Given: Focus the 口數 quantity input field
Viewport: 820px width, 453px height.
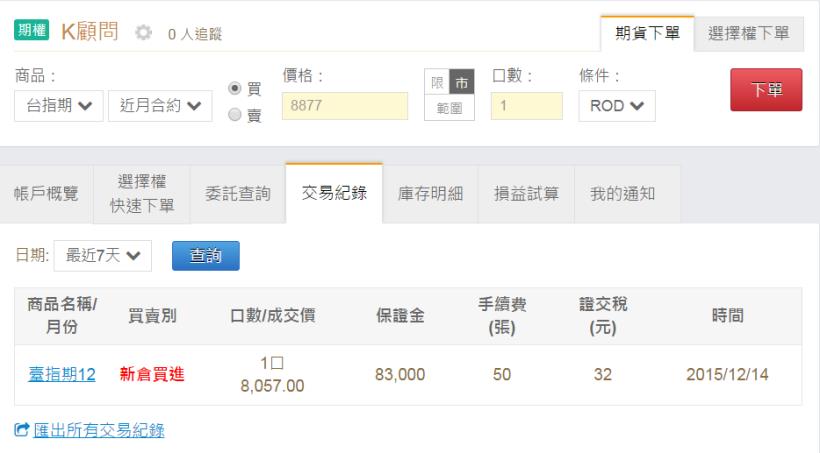Looking at the screenshot, I should coord(527,106).
